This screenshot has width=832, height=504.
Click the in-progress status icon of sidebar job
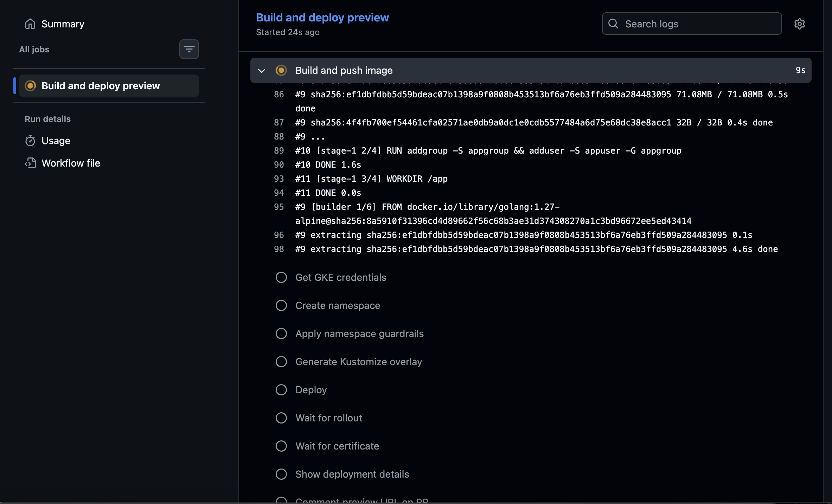point(30,86)
